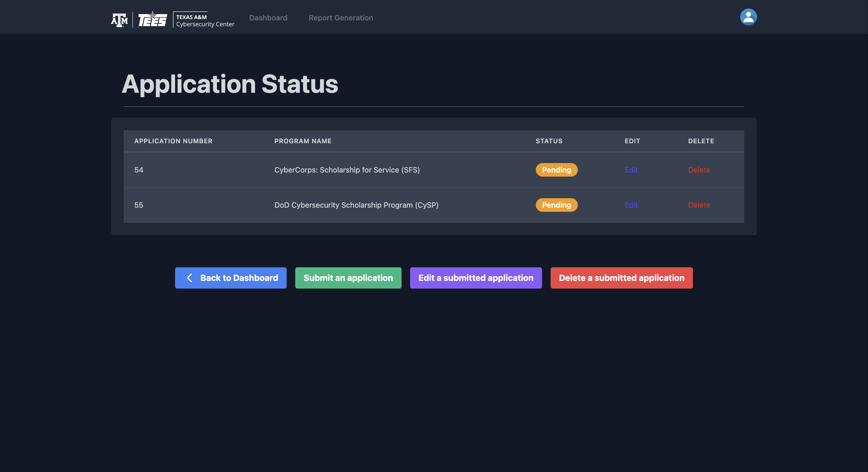Click Pending badge for application 55

pyautogui.click(x=556, y=205)
